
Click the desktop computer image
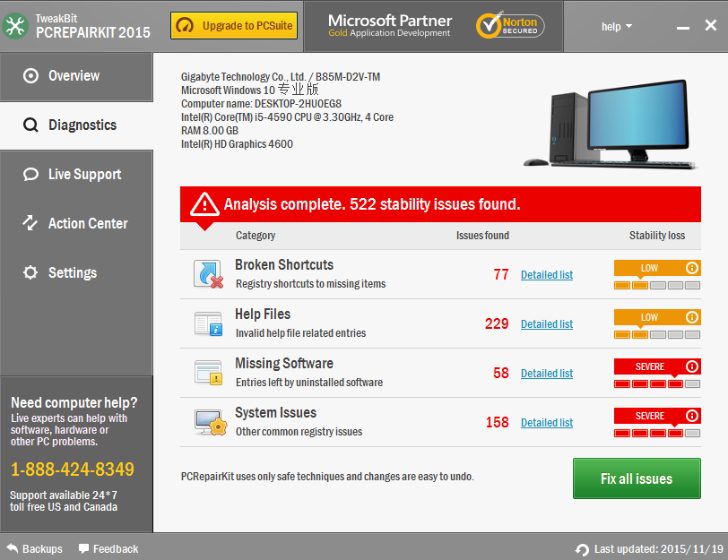pyautogui.click(x=612, y=125)
